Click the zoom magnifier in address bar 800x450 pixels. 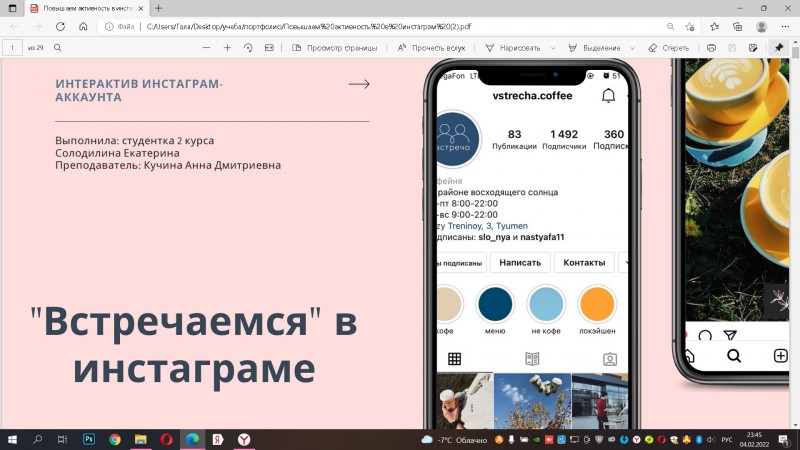tap(670, 27)
